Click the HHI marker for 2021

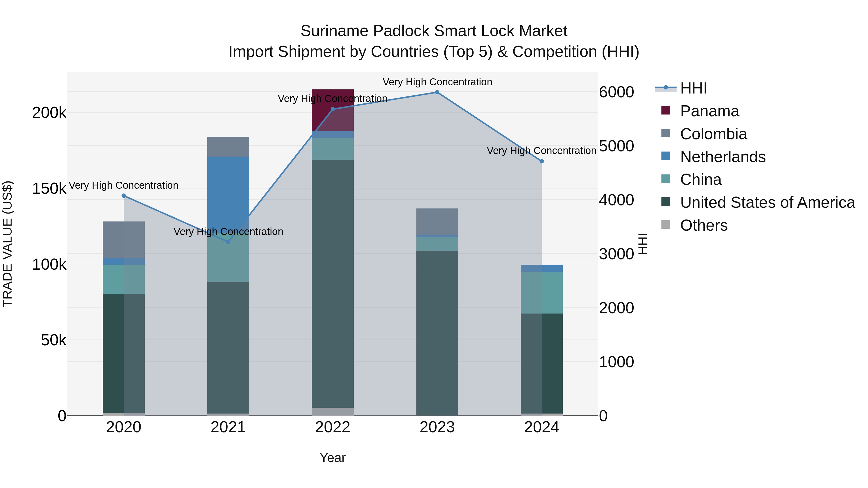(228, 242)
